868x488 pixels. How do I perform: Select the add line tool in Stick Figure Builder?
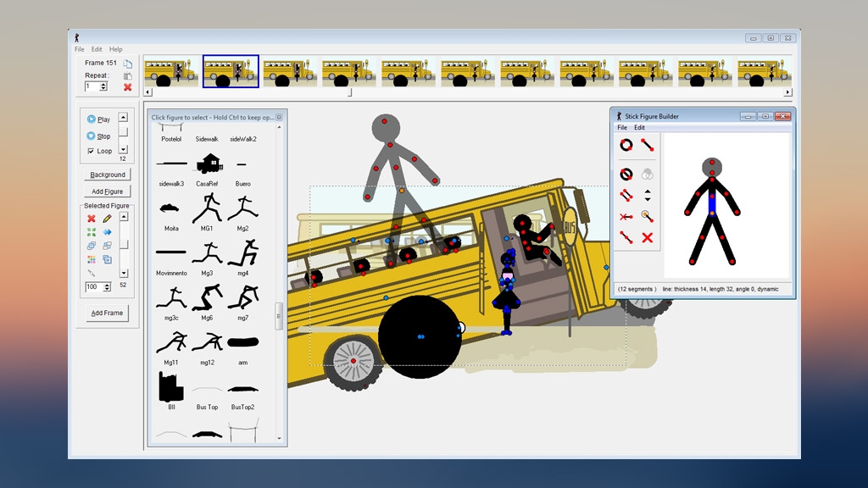coord(647,145)
